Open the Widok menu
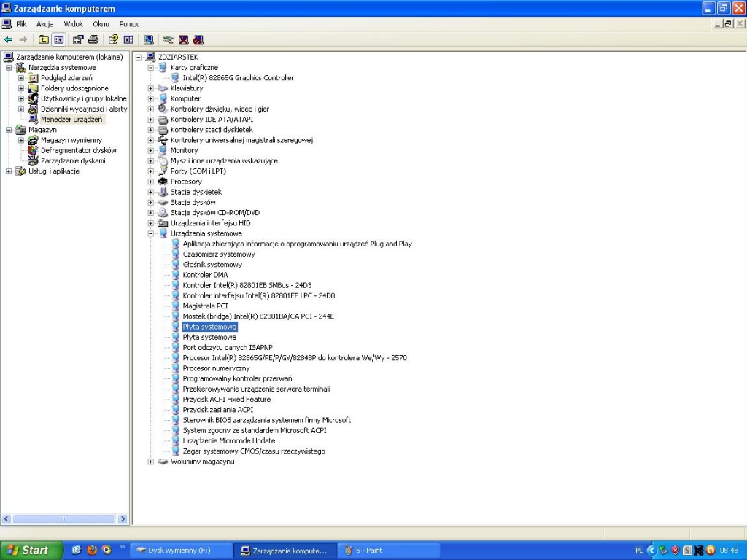 [x=74, y=24]
